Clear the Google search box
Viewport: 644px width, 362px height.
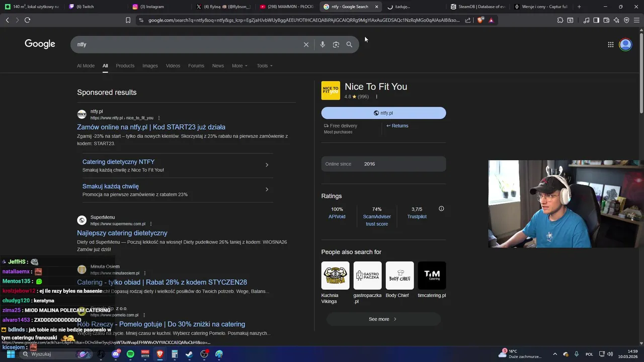pos(306,44)
